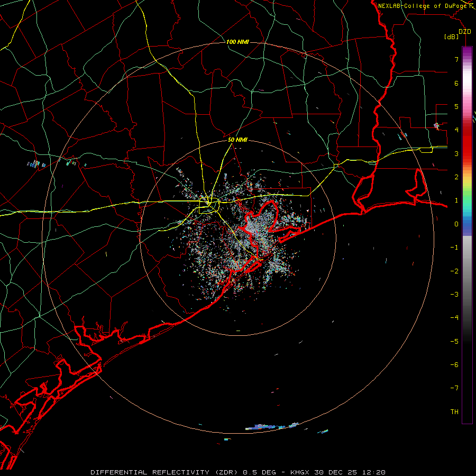Image resolution: width=476 pixels, height=476 pixels.
Task: Click the KHGX station identifier
Action: (x=301, y=472)
